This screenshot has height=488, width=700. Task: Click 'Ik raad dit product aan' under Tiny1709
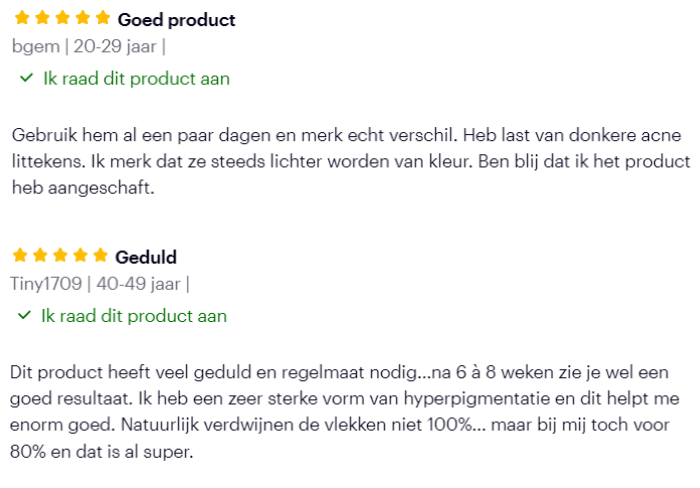134,316
